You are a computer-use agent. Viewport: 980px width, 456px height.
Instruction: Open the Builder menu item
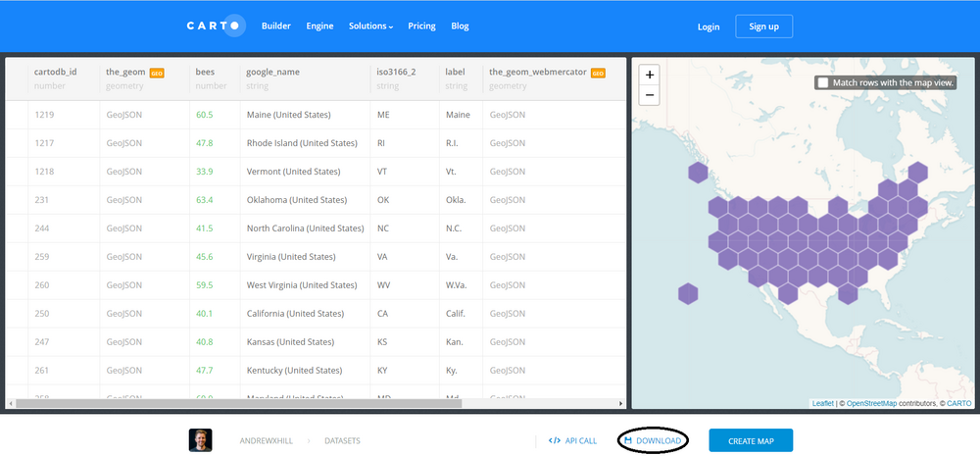tap(276, 26)
